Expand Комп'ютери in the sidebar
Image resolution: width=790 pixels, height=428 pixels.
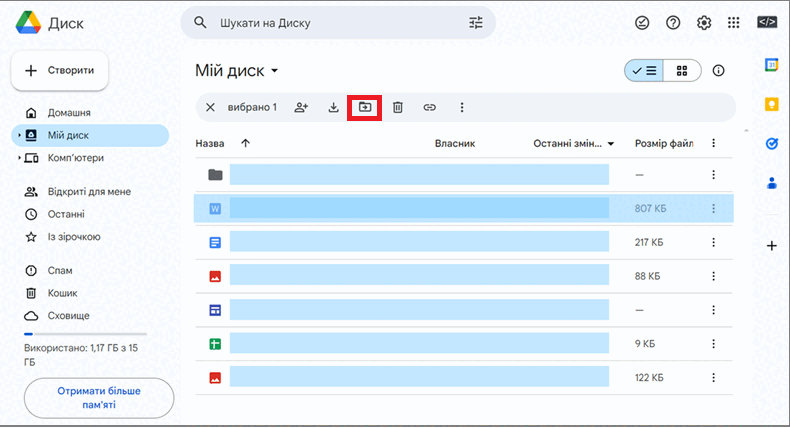(x=19, y=158)
